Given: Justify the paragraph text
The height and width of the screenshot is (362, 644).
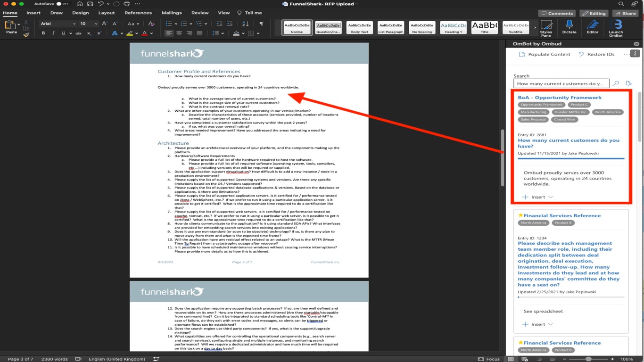Looking at the screenshot, I should coord(199,33).
